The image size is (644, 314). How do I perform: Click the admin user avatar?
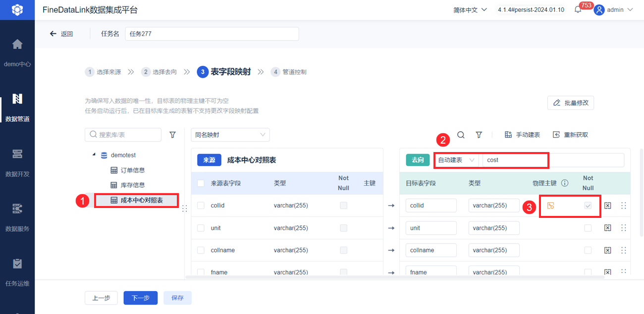click(599, 10)
